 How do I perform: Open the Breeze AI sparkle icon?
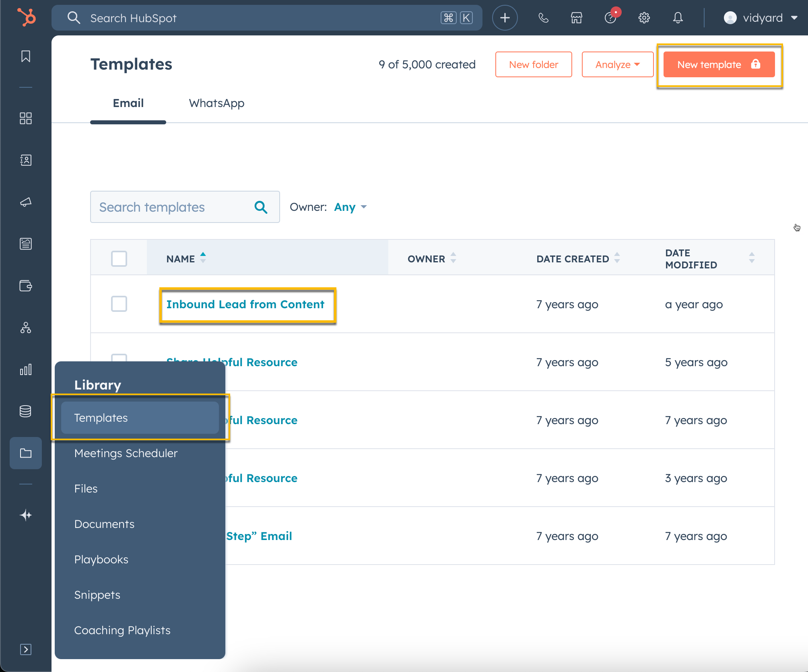tap(26, 515)
